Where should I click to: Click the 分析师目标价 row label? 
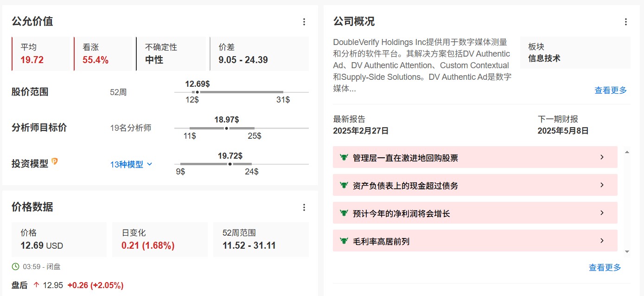coord(39,128)
